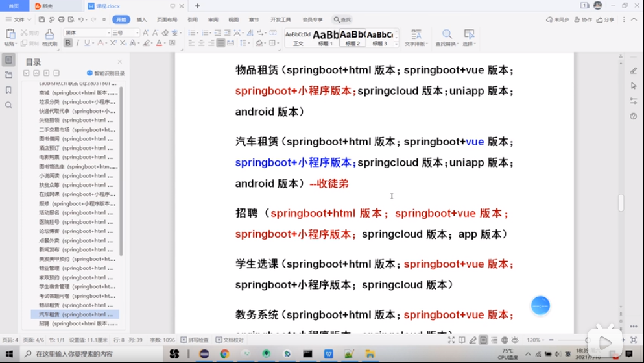Open the outline/TOC pane icon in left sidebar

pyautogui.click(x=8, y=60)
